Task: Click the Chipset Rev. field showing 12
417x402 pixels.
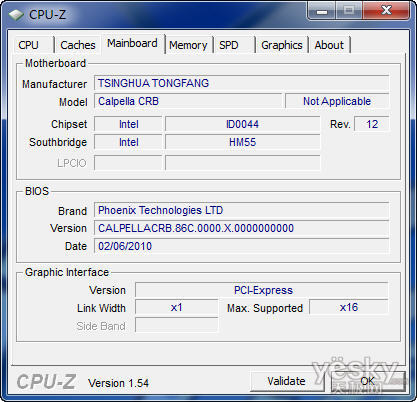Action: 372,124
